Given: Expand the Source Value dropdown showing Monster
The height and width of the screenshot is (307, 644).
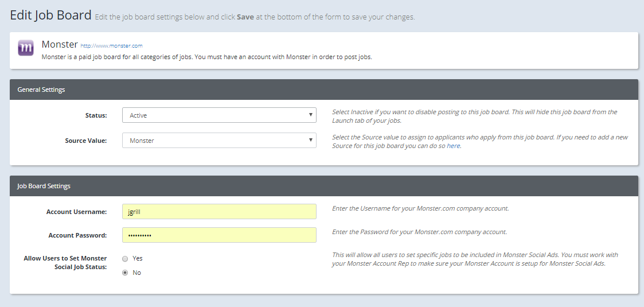Looking at the screenshot, I should pyautogui.click(x=219, y=141).
